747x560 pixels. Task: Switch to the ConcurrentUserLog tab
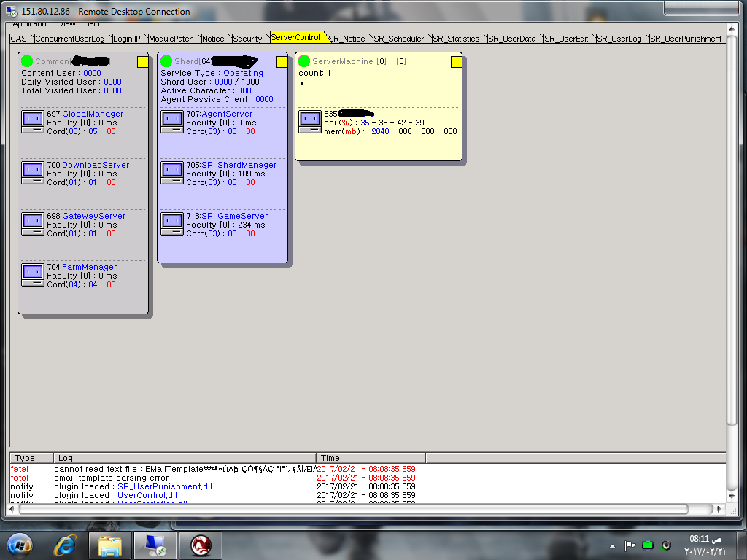click(70, 39)
